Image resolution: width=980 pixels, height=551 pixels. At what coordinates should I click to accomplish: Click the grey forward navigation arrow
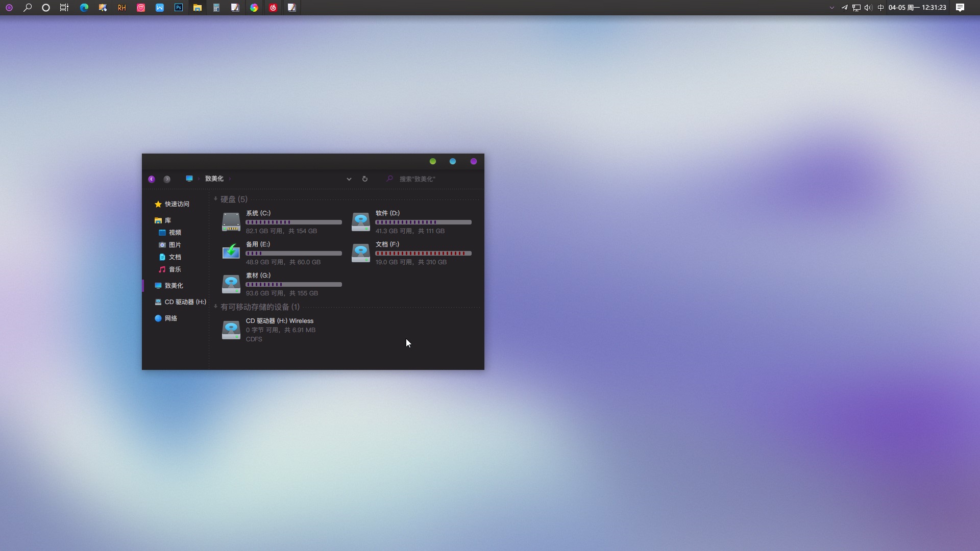167,179
